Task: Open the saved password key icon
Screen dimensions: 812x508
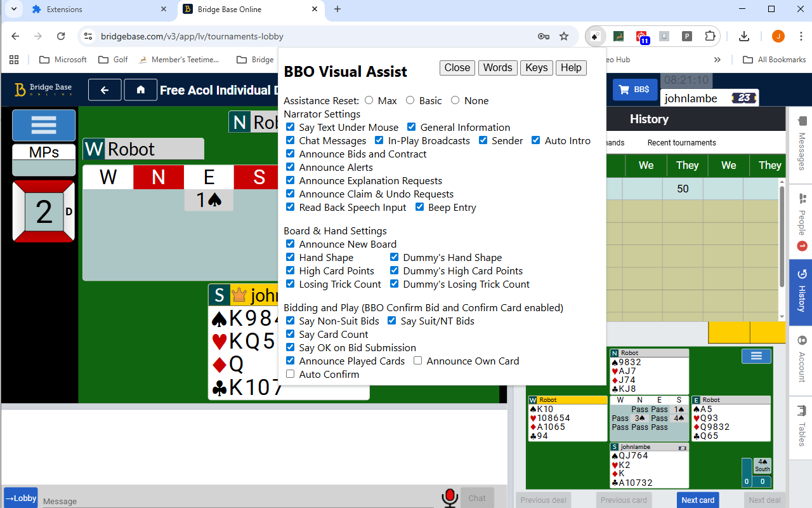Action: point(544,36)
